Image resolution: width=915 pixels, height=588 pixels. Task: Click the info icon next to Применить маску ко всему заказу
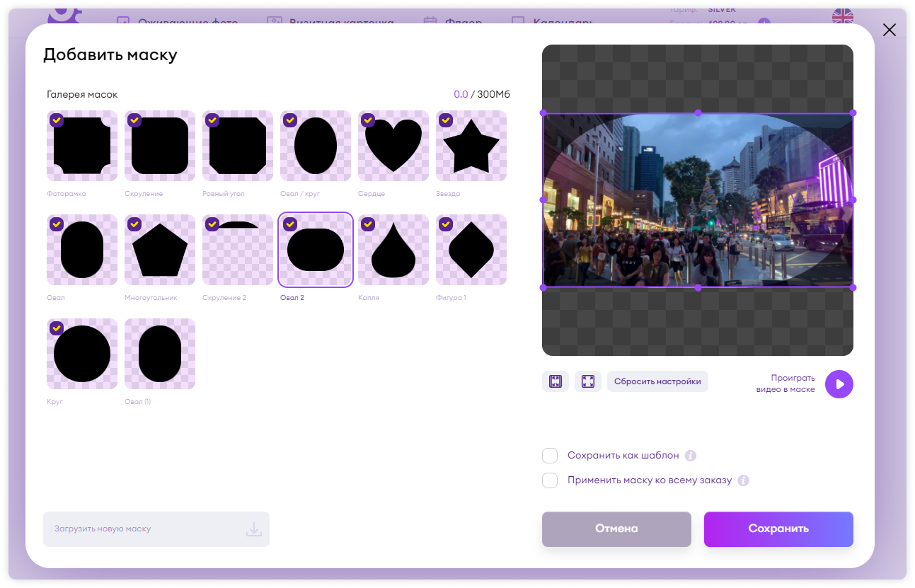[x=743, y=480]
